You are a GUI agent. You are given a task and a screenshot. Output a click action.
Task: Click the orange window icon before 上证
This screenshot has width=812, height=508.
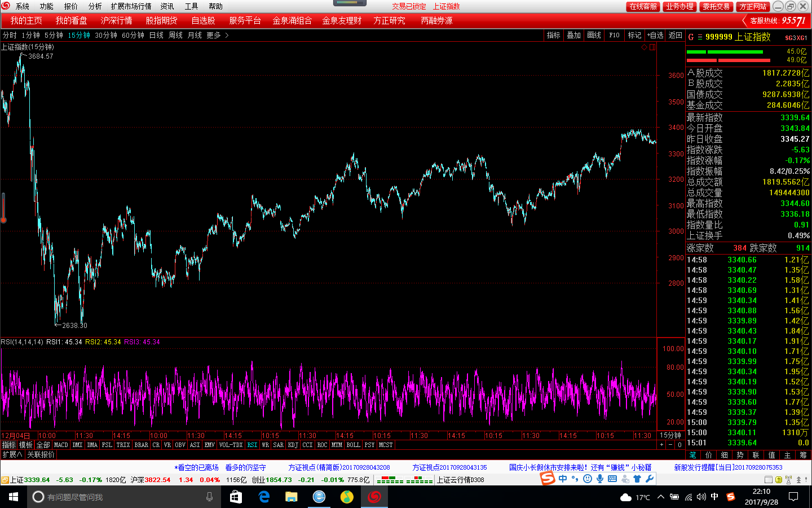click(x=5, y=480)
